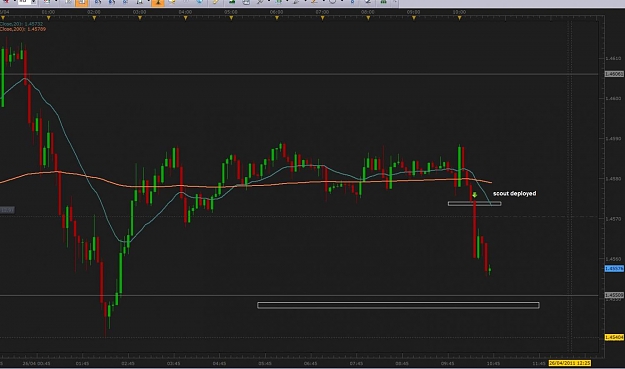
Task: Click the 1.4570 price axis label
Action: point(613,219)
